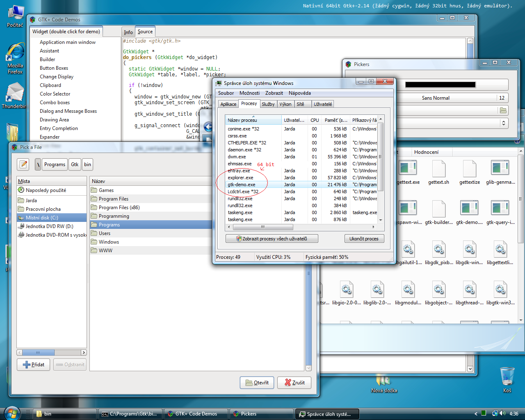Click the Programs path breadcrumb button
The height and width of the screenshot is (420, 525).
tap(55, 164)
